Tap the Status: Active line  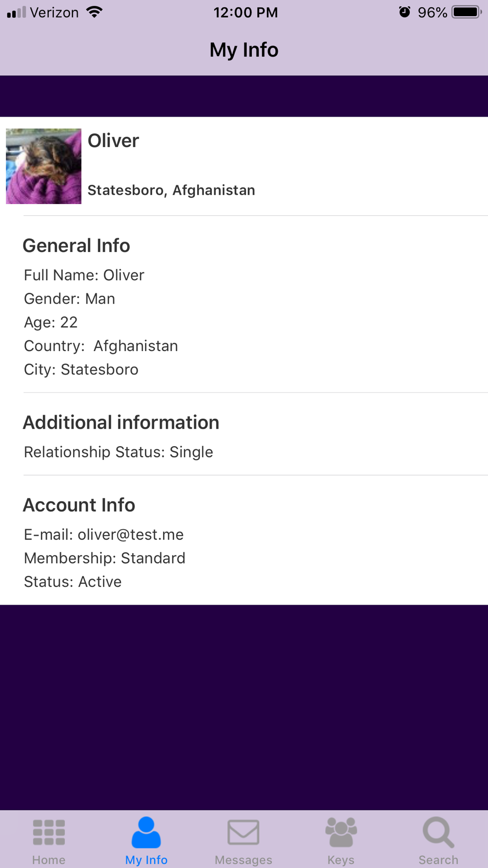(73, 581)
